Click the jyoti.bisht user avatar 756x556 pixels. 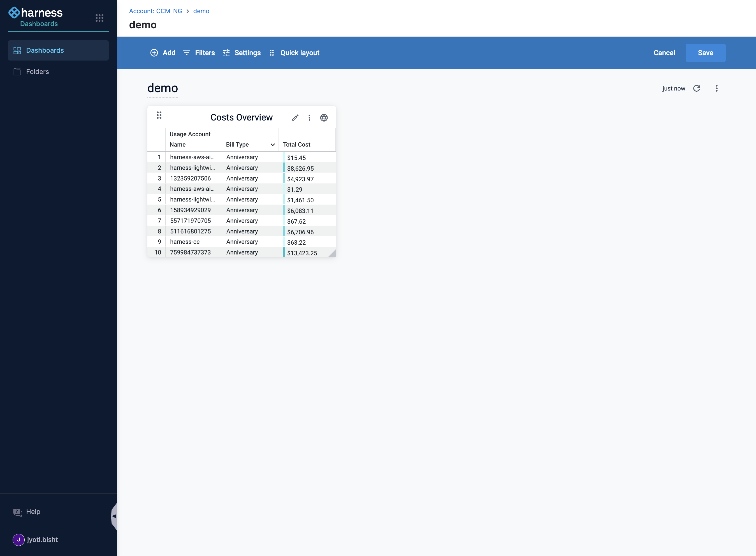[x=18, y=539]
